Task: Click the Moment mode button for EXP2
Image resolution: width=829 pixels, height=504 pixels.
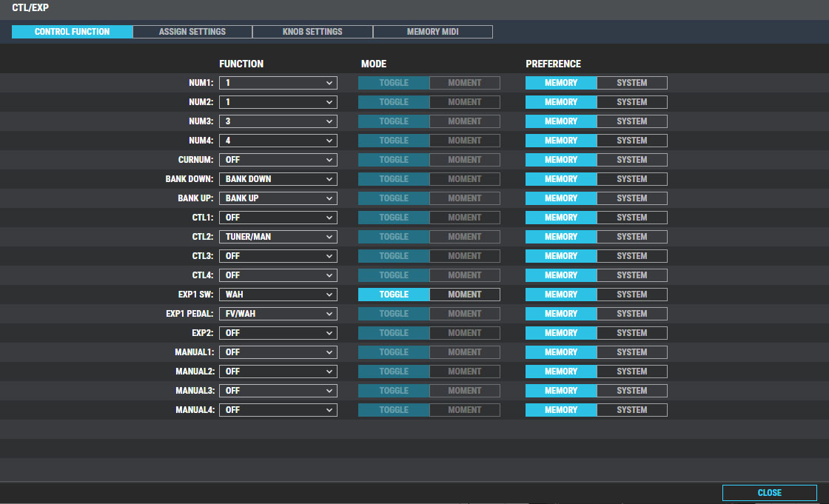Action: coord(465,333)
